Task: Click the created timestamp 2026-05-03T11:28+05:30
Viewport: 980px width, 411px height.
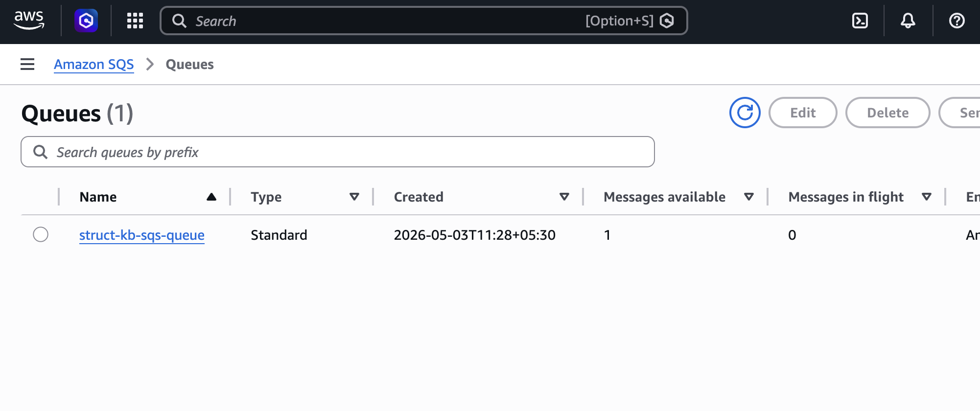Action: pos(475,235)
